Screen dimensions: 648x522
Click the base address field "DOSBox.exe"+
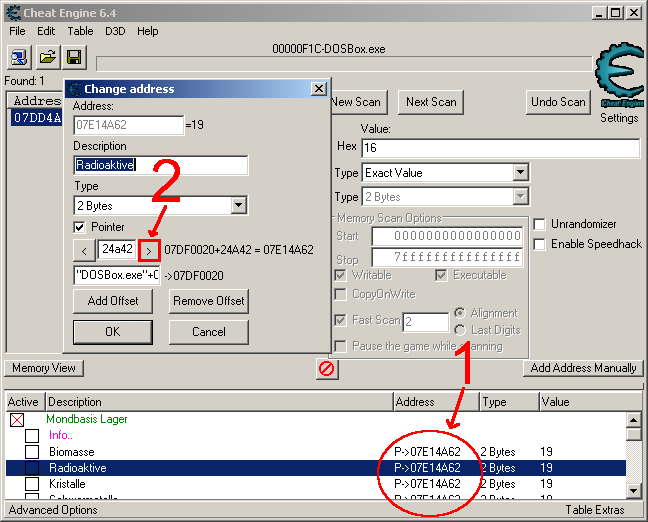point(117,275)
